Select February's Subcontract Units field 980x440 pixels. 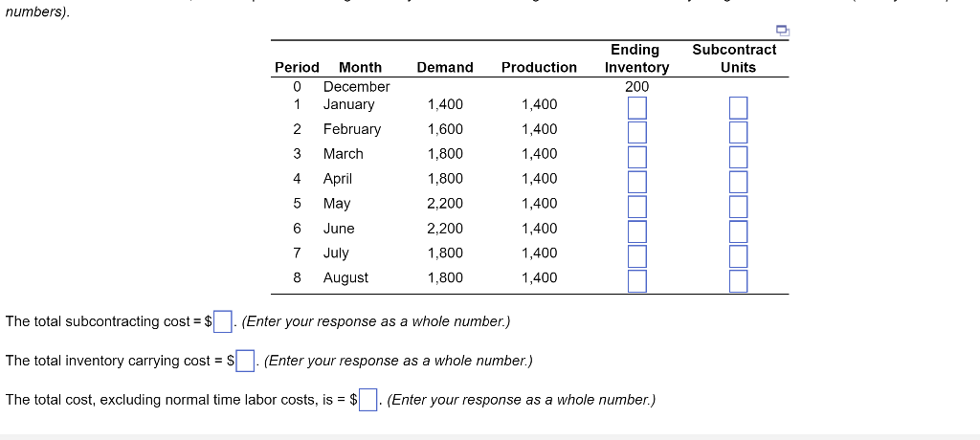click(737, 131)
